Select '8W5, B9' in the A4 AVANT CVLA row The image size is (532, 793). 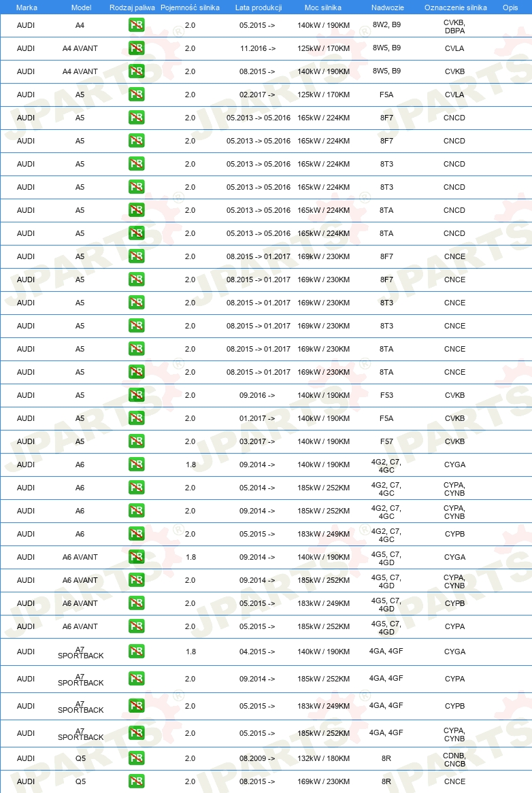[x=387, y=48]
